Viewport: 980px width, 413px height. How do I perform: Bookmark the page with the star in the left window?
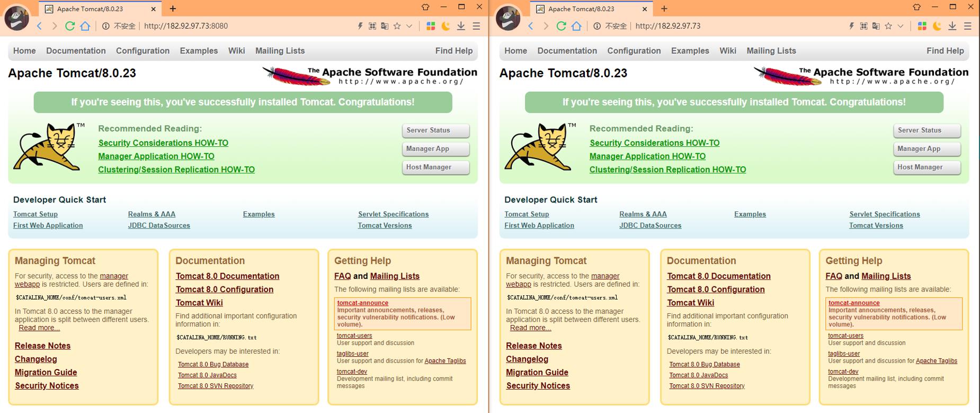point(397,26)
